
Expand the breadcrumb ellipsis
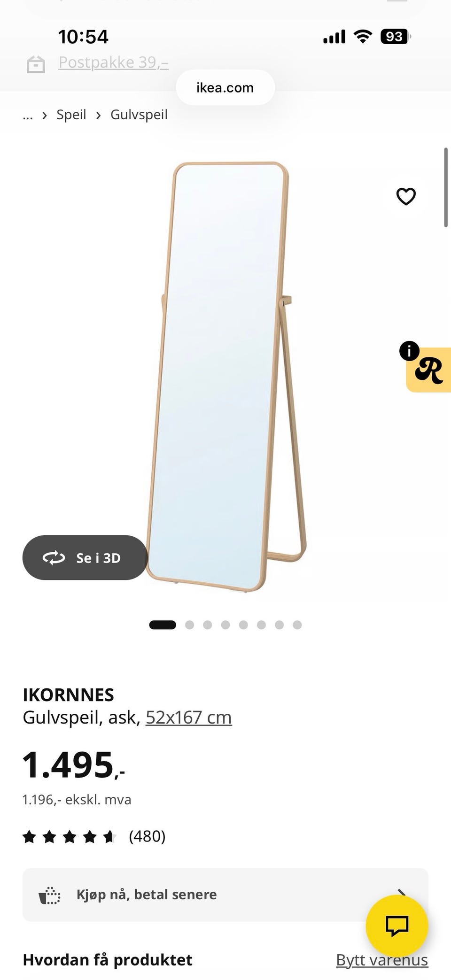[28, 115]
